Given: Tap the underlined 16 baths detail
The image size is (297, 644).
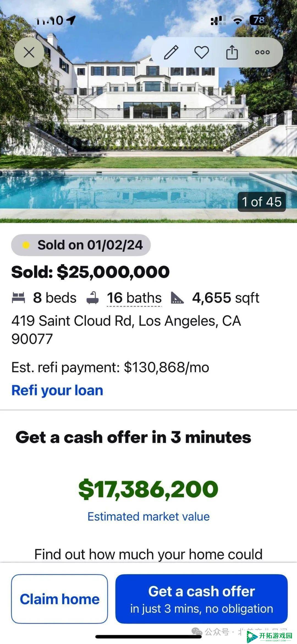Looking at the screenshot, I should 134,298.
